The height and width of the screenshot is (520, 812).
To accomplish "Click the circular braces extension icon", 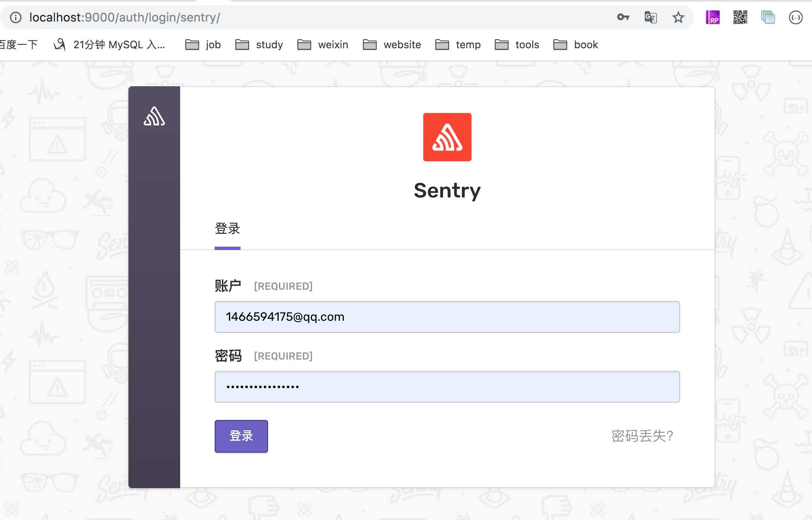I will (x=795, y=17).
